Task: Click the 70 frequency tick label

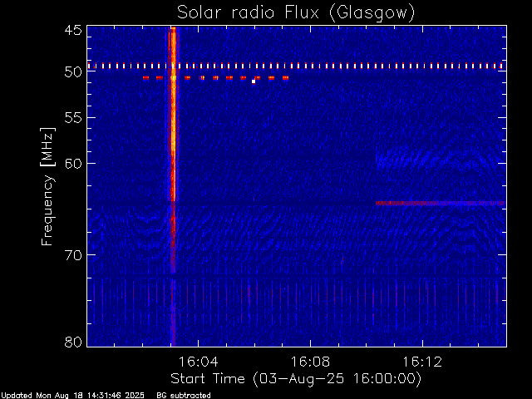Action: [x=73, y=255]
